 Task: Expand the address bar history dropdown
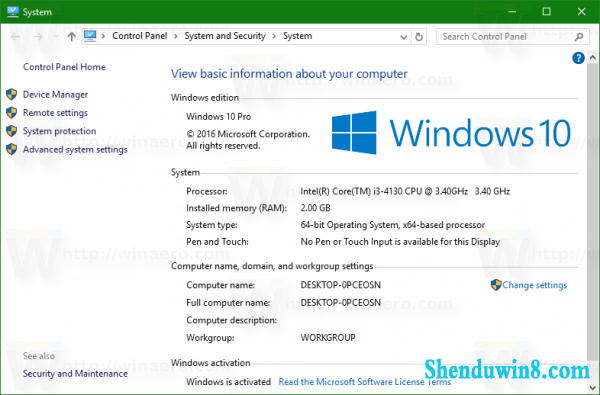(403, 37)
